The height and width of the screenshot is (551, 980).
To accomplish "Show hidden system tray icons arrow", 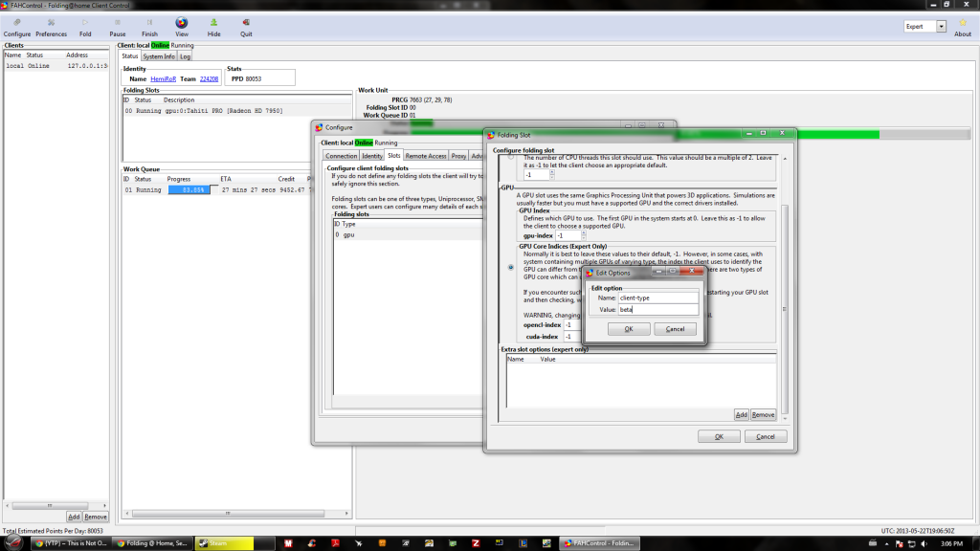I will (x=886, y=544).
